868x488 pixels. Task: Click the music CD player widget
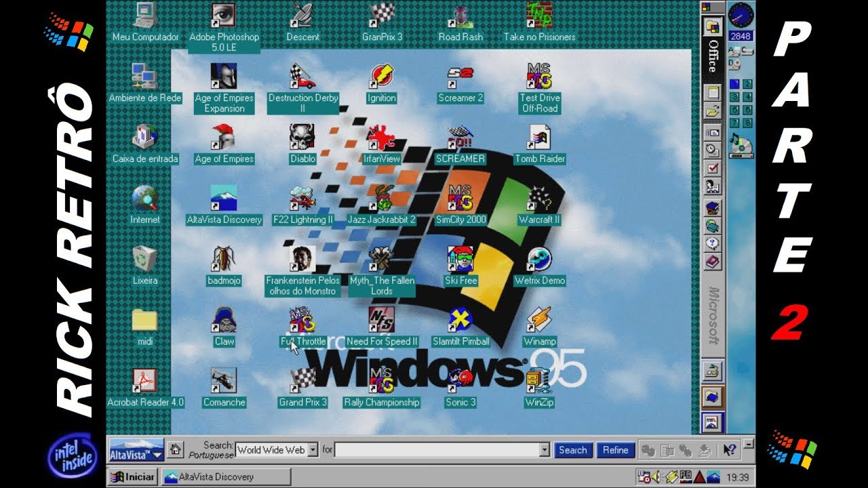pyautogui.click(x=741, y=144)
